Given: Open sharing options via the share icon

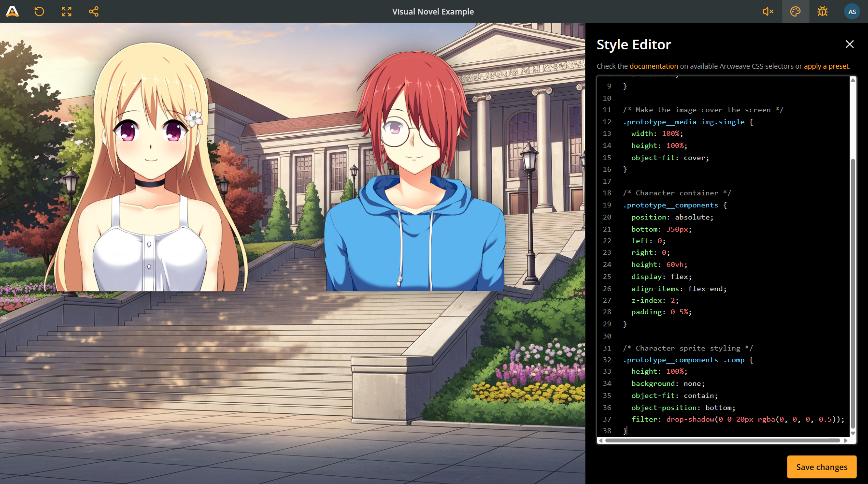Looking at the screenshot, I should [x=93, y=11].
